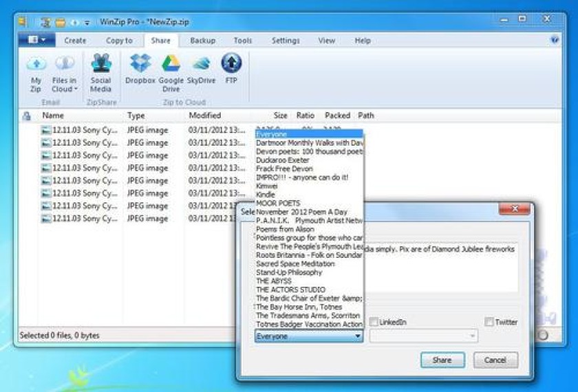
Task: Click the round blue quick access icon
Action: [74, 23]
